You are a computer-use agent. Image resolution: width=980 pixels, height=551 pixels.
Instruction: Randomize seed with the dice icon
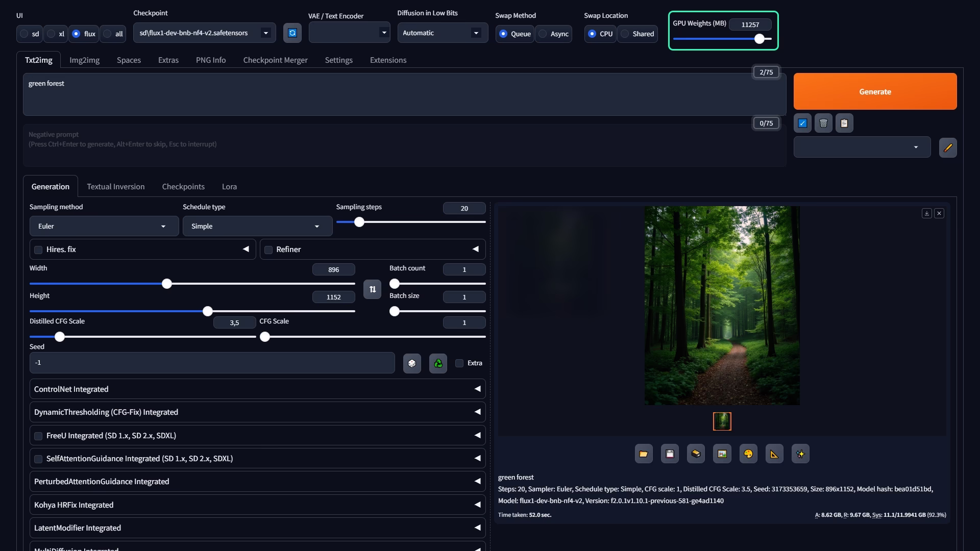[412, 363]
